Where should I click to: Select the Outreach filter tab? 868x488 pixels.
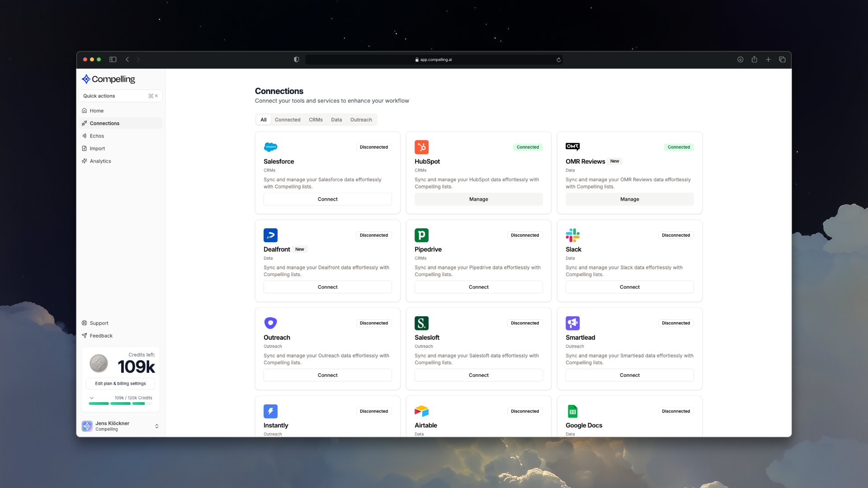[x=361, y=120]
